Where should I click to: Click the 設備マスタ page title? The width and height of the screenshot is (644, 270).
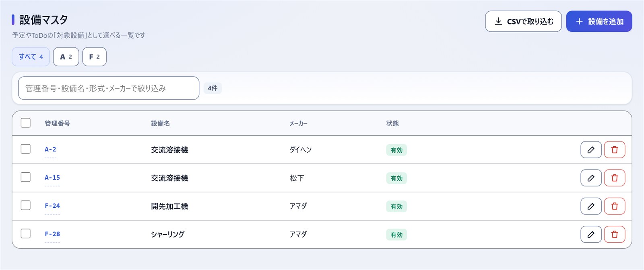(43, 19)
